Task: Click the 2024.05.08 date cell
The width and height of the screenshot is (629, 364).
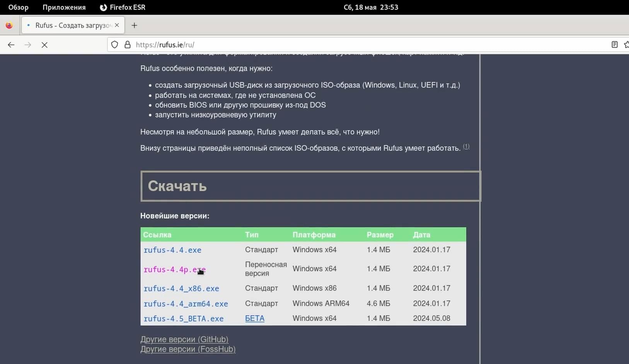Action: click(431, 318)
